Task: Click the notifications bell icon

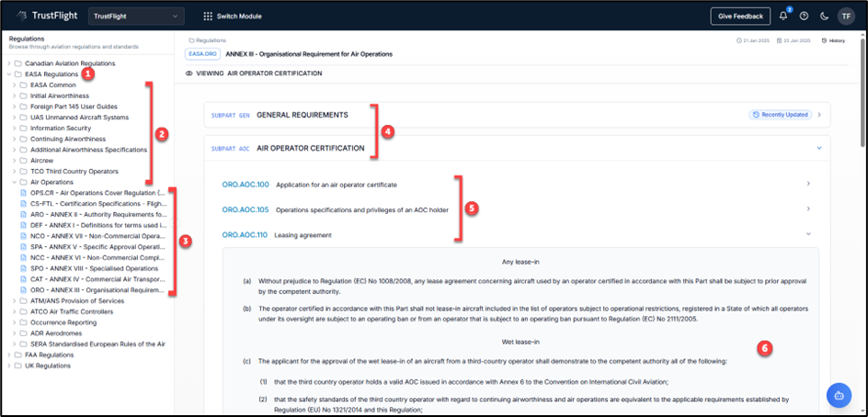Action: point(782,16)
